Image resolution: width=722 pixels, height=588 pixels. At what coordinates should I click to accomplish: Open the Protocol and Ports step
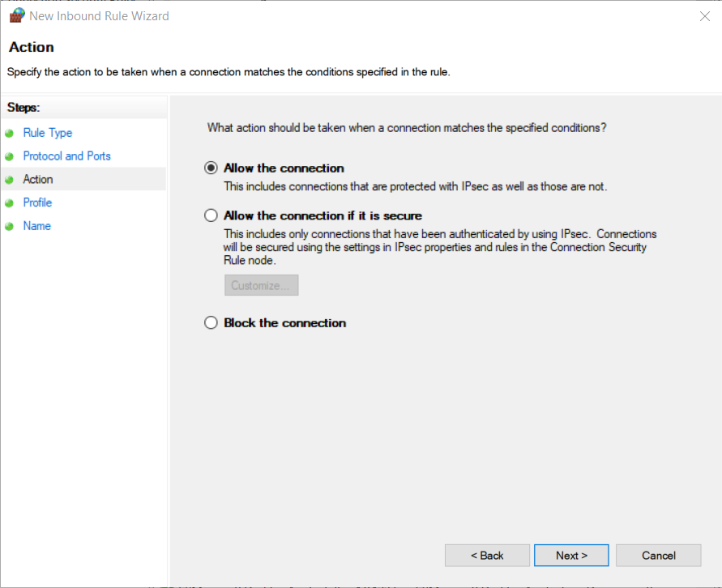(x=66, y=156)
